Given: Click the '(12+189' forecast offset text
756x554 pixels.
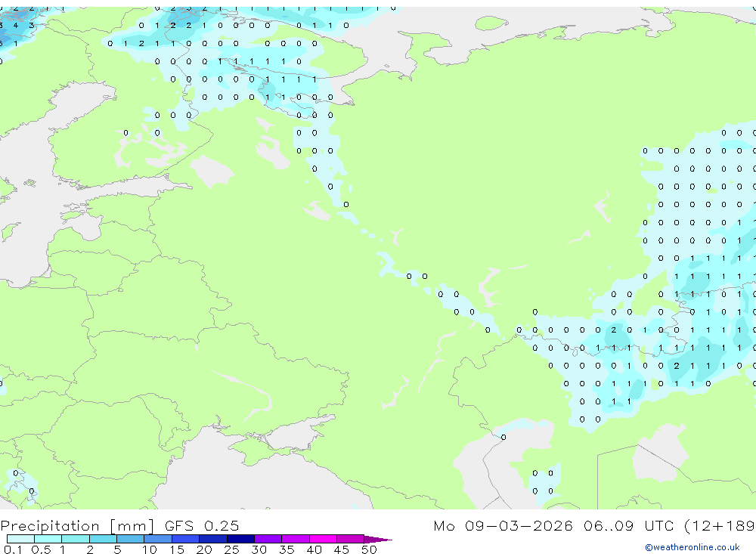Looking at the screenshot, I should [x=720, y=525].
